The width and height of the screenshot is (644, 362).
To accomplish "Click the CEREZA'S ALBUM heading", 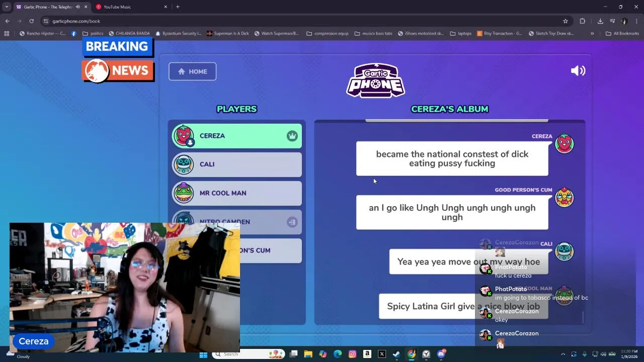I will [450, 109].
